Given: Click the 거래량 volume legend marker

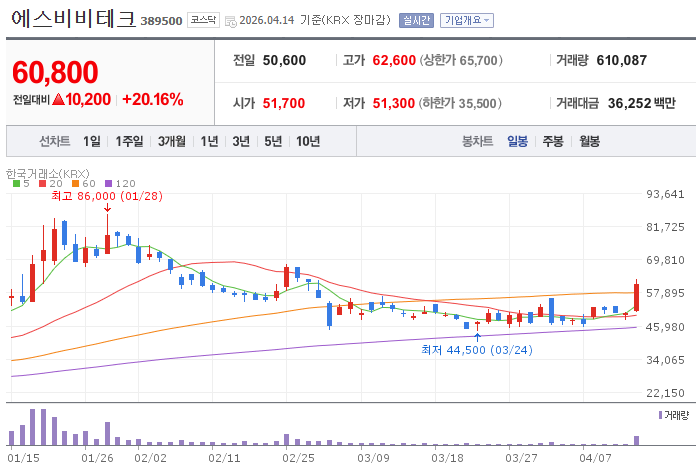Looking at the screenshot, I should pyautogui.click(x=660, y=415).
